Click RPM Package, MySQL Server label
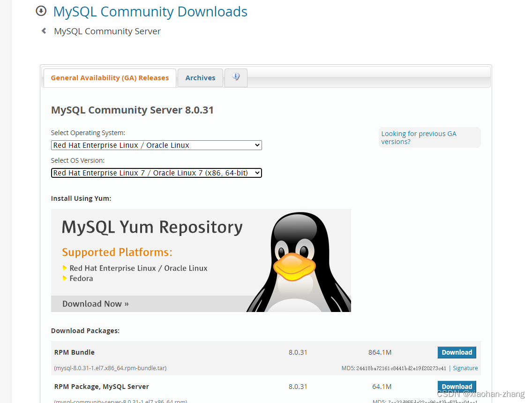532x403 pixels. click(x=101, y=387)
